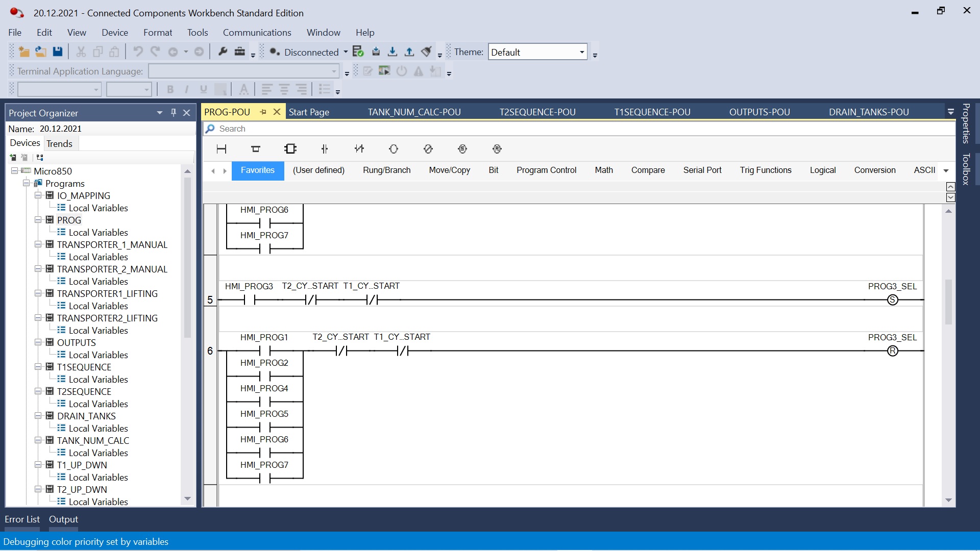Insert a rung using the Rung icon
Viewport: 980px width, 551px height.
[x=222, y=149]
